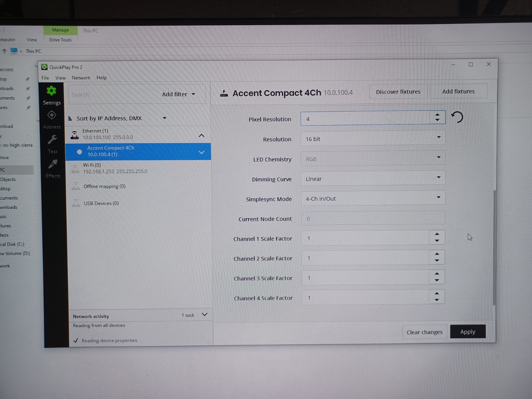The height and width of the screenshot is (399, 532).
Task: Maximize the QuickPlay Pro 2 window
Action: (471, 65)
